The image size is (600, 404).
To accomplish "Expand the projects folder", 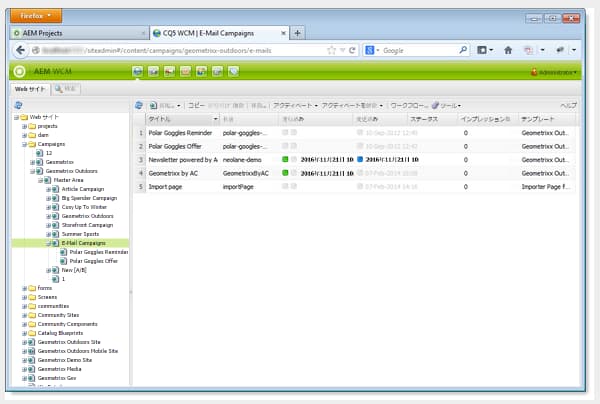I will 24,126.
